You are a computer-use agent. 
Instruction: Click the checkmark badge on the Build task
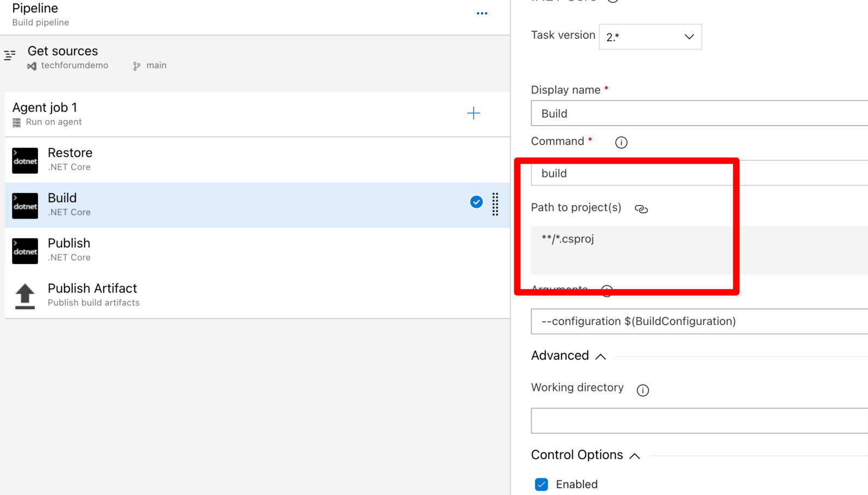476,202
